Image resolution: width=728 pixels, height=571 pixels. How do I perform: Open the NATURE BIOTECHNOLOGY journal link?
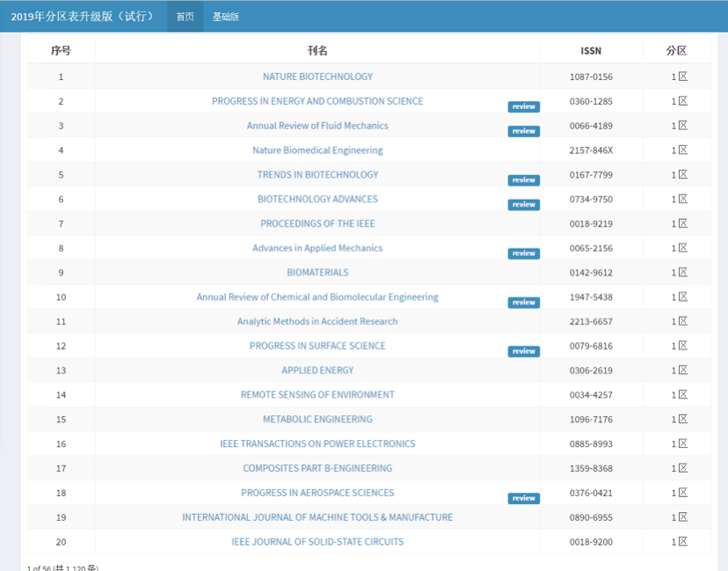coord(317,77)
